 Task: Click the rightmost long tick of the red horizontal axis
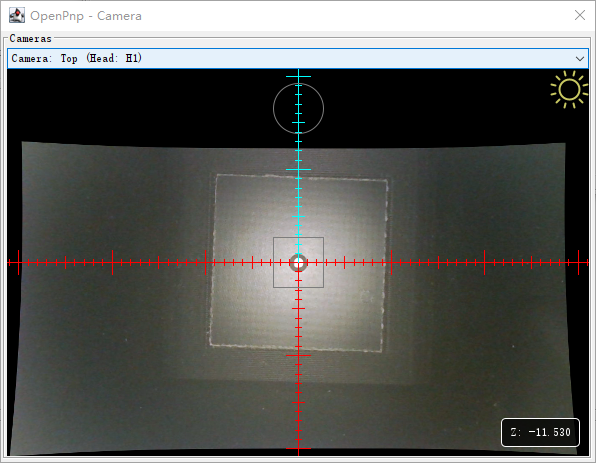point(579,262)
